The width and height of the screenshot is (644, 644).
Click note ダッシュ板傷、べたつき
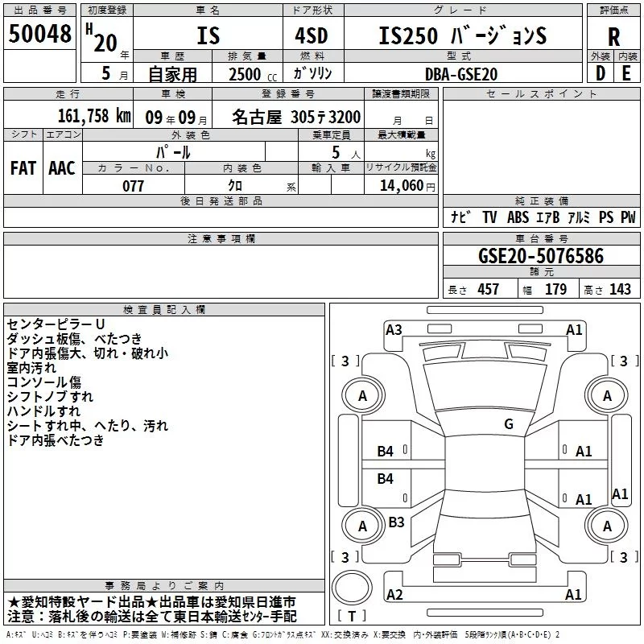74,338
